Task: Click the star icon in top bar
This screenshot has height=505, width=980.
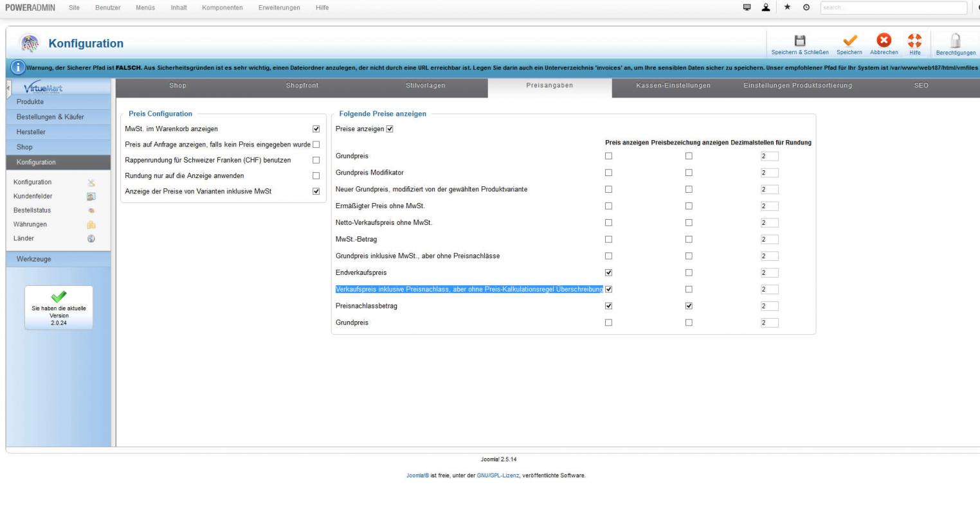Action: click(x=787, y=8)
